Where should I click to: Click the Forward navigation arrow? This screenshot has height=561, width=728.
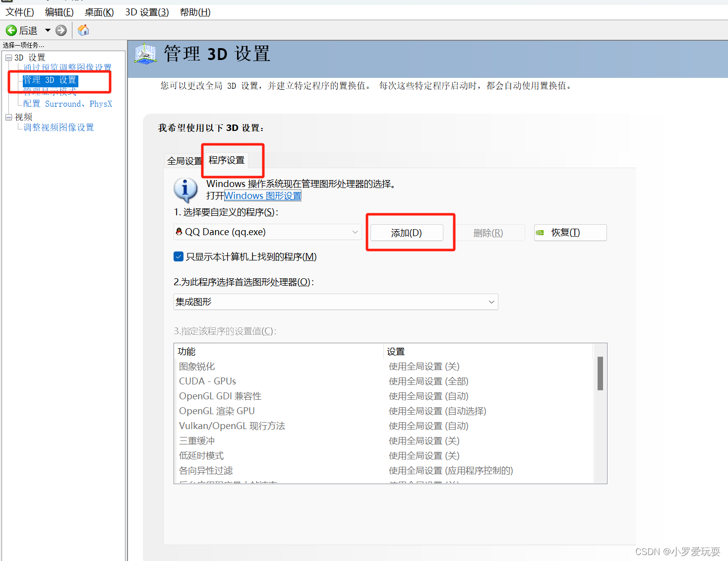coord(61,30)
